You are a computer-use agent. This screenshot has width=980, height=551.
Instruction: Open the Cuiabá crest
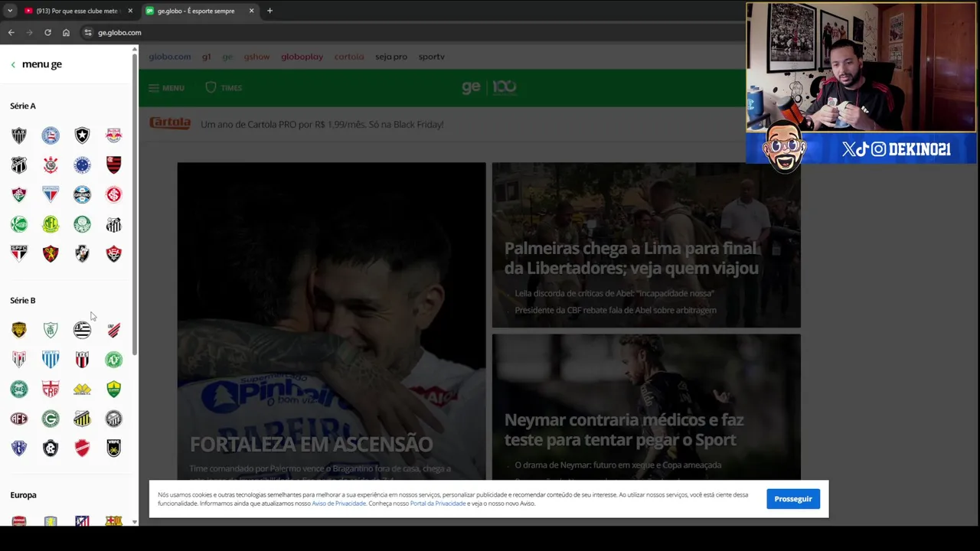click(113, 389)
